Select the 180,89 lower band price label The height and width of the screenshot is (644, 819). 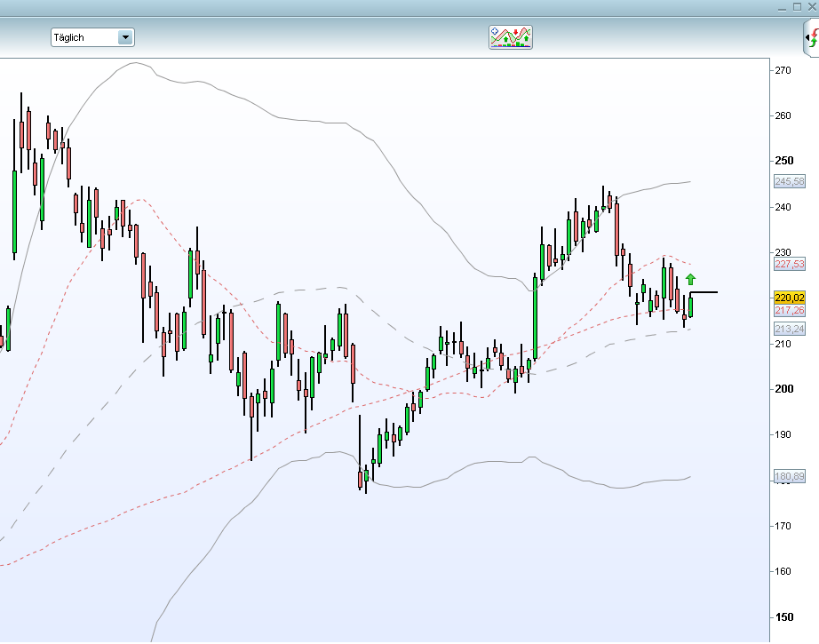pos(789,476)
